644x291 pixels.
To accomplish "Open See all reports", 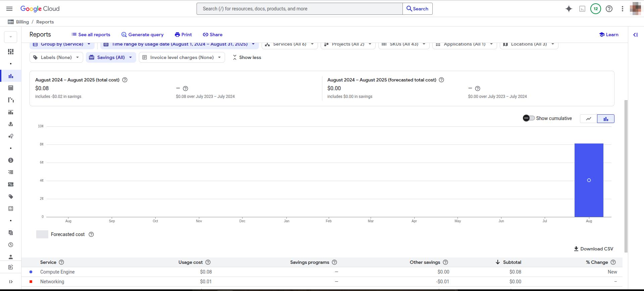I will coord(91,35).
